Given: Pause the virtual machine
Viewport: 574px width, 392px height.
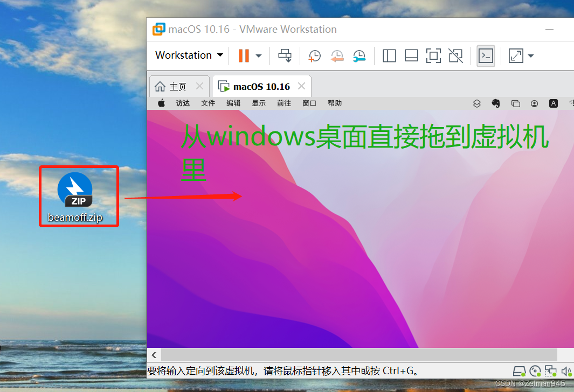Looking at the screenshot, I should coord(244,55).
